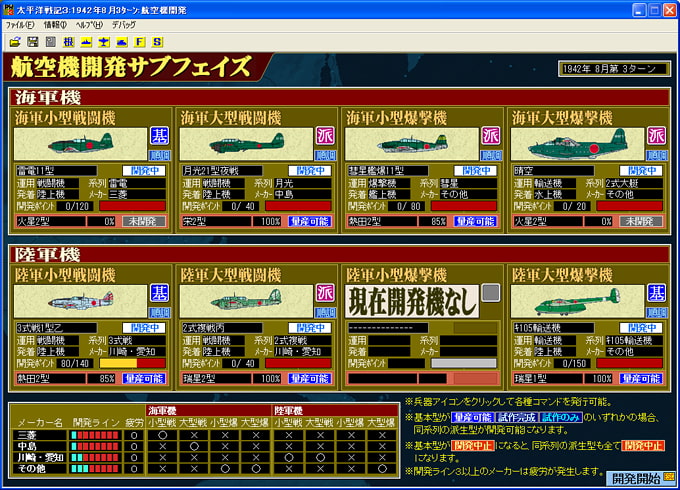Click 量産可能 button beside 瑞星1型 engine
Screen dimensions: 680x490
pyautogui.click(x=641, y=379)
